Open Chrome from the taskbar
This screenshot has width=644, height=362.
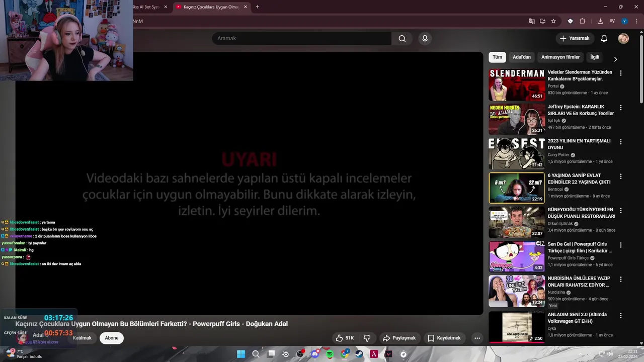pyautogui.click(x=345, y=354)
